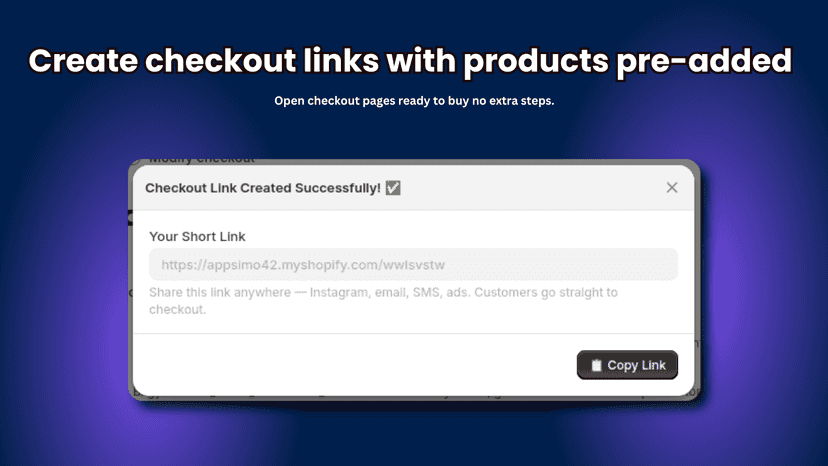This screenshot has height=466, width=828.
Task: Select the Modify checkout radio button
Action: pyautogui.click(x=136, y=161)
